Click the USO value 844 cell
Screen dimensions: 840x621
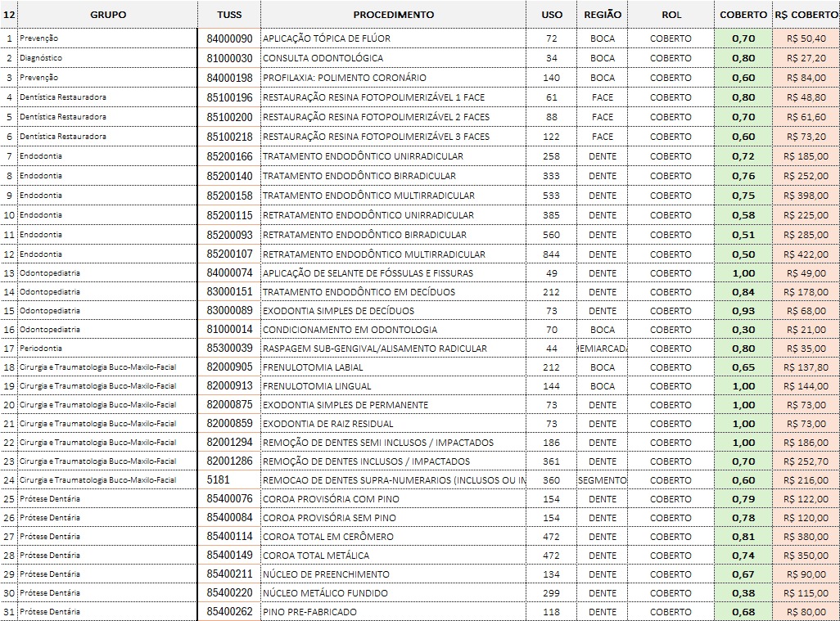pos(552,254)
